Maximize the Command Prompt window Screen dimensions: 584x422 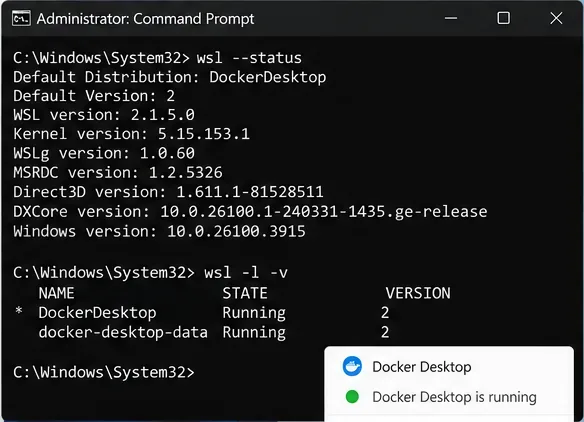504,18
